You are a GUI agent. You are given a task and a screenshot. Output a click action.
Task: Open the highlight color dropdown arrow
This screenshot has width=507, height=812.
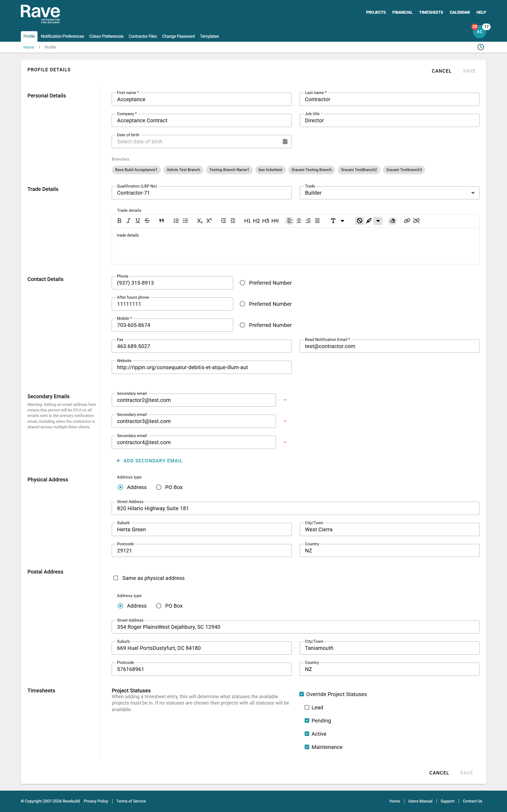pyautogui.click(x=378, y=220)
